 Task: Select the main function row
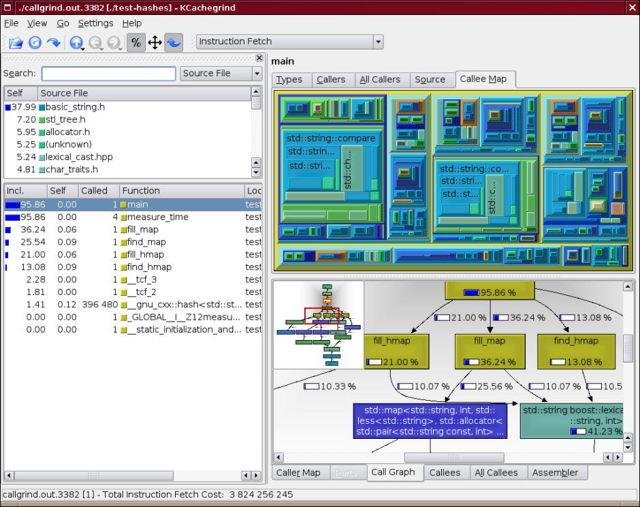pos(133,205)
